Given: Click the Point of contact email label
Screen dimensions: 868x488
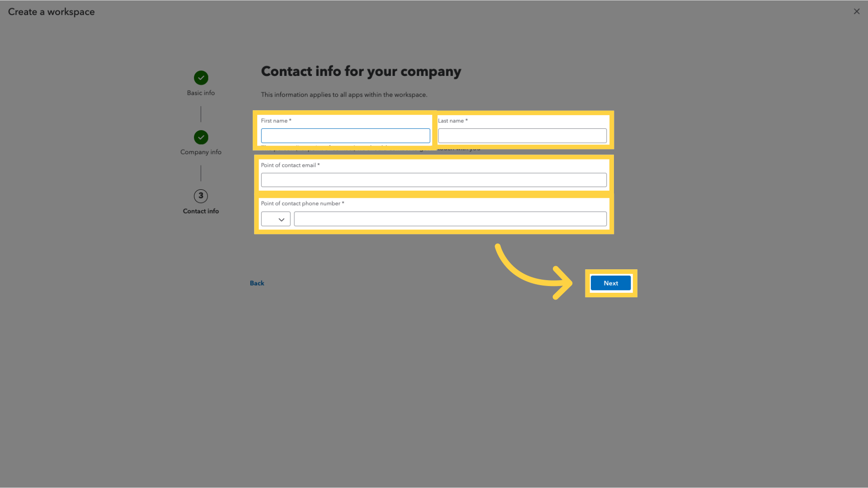Looking at the screenshot, I should (288, 165).
